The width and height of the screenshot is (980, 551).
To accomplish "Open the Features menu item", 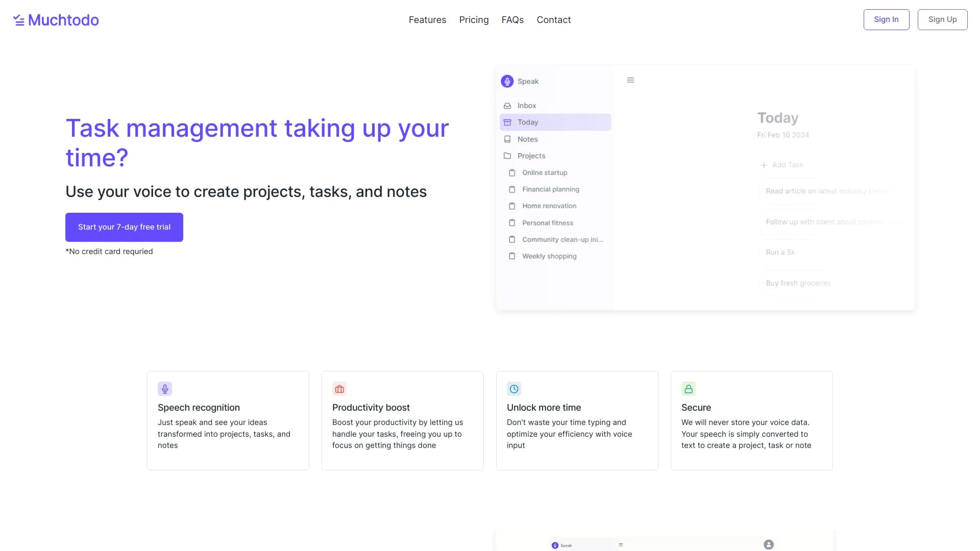I will pos(427,20).
